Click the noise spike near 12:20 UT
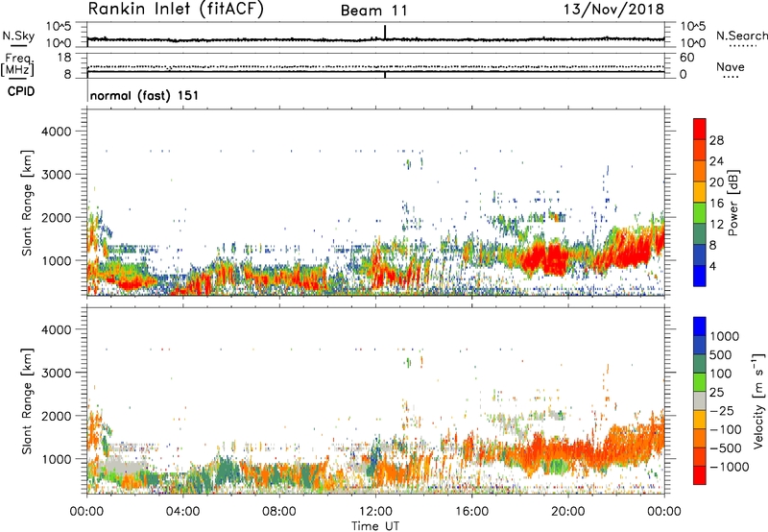768x532 pixels. tap(385, 32)
